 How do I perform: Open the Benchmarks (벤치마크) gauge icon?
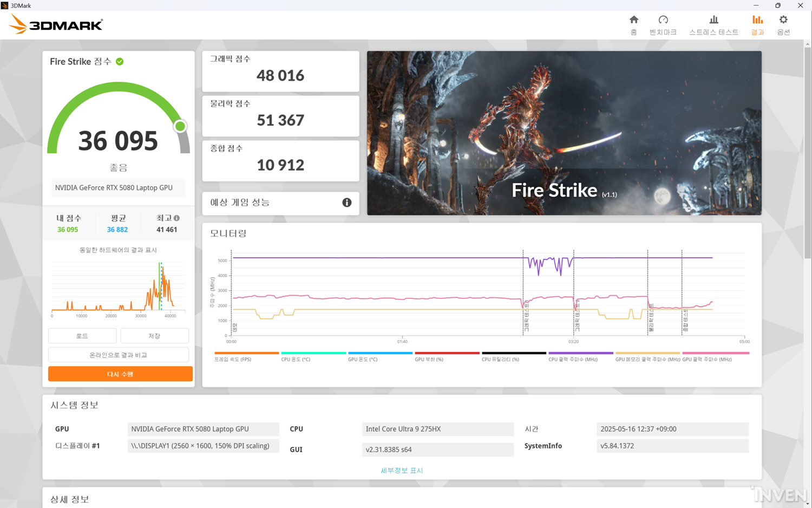point(663,20)
